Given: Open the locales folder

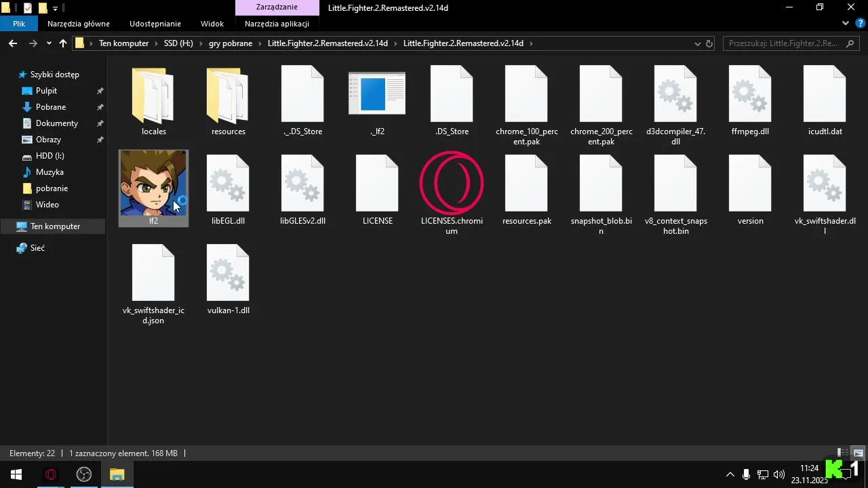Looking at the screenshot, I should [154, 102].
